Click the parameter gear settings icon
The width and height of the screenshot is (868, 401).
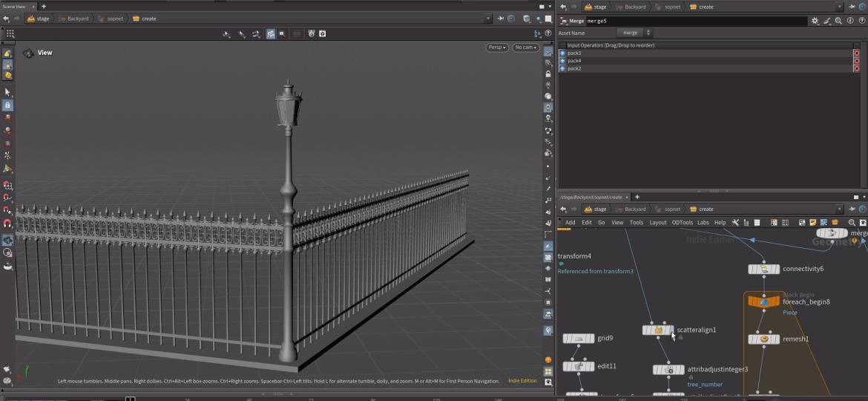[x=815, y=22]
